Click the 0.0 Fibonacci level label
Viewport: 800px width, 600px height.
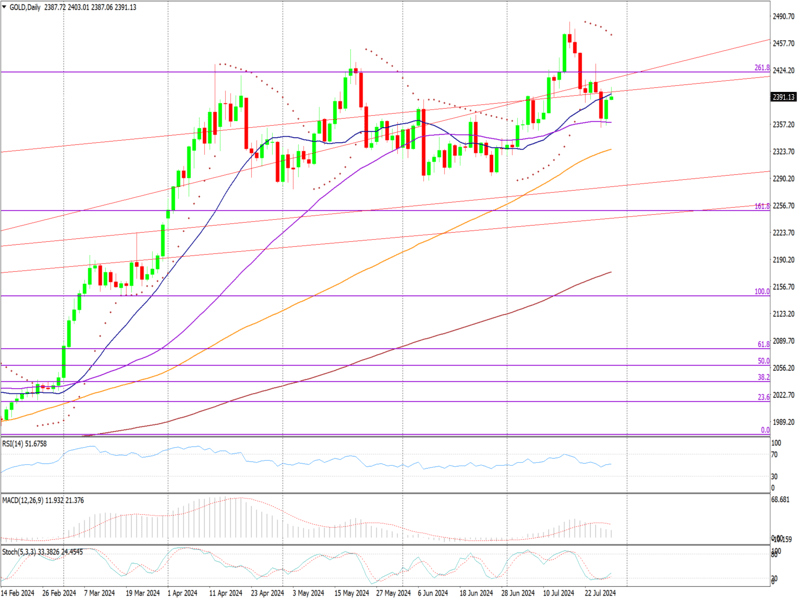[765, 430]
